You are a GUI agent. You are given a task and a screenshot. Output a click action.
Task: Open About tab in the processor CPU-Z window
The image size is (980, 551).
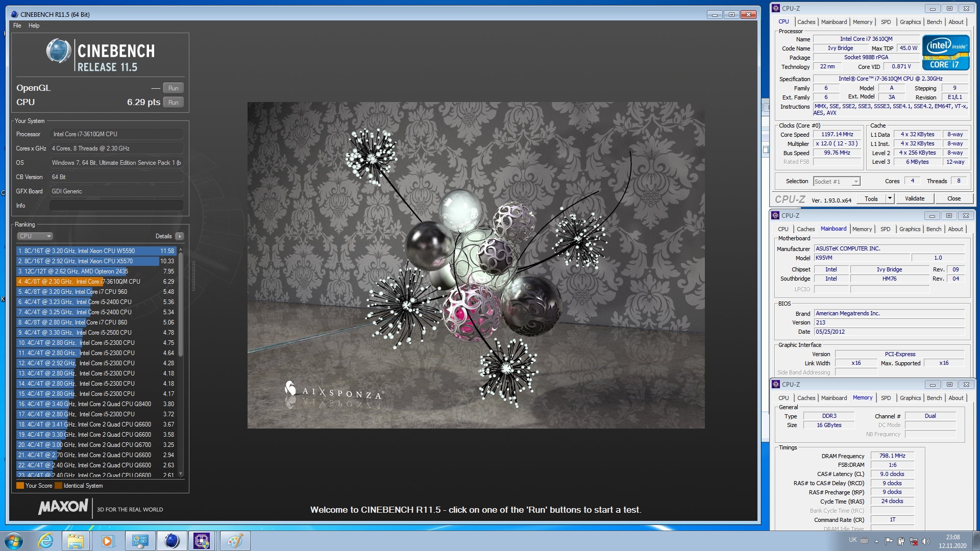pos(956,22)
